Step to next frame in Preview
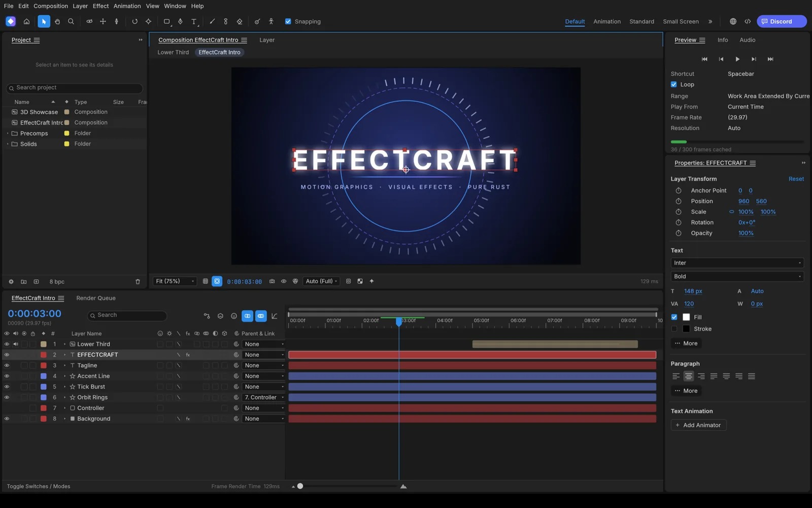The height and width of the screenshot is (508, 812). coord(754,59)
